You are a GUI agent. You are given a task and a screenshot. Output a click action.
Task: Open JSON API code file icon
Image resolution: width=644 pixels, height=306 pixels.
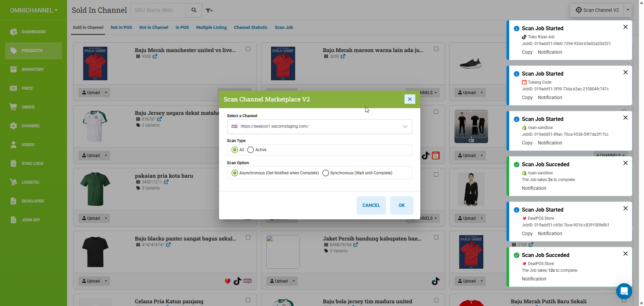coord(13,220)
